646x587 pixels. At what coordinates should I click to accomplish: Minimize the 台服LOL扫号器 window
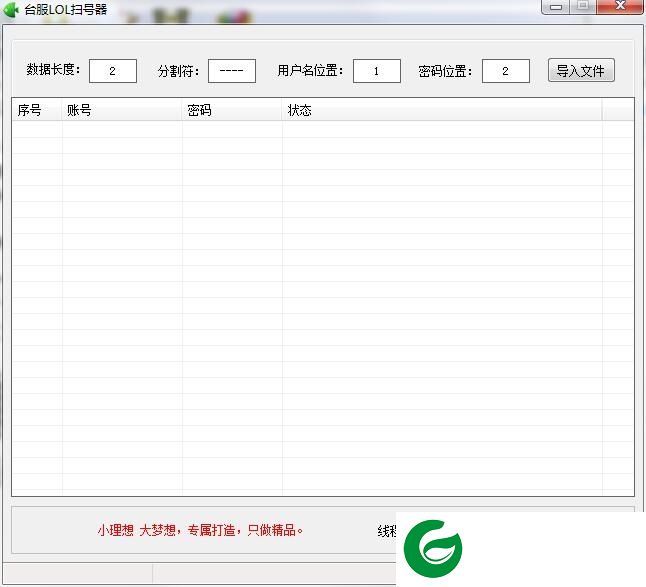coord(556,7)
